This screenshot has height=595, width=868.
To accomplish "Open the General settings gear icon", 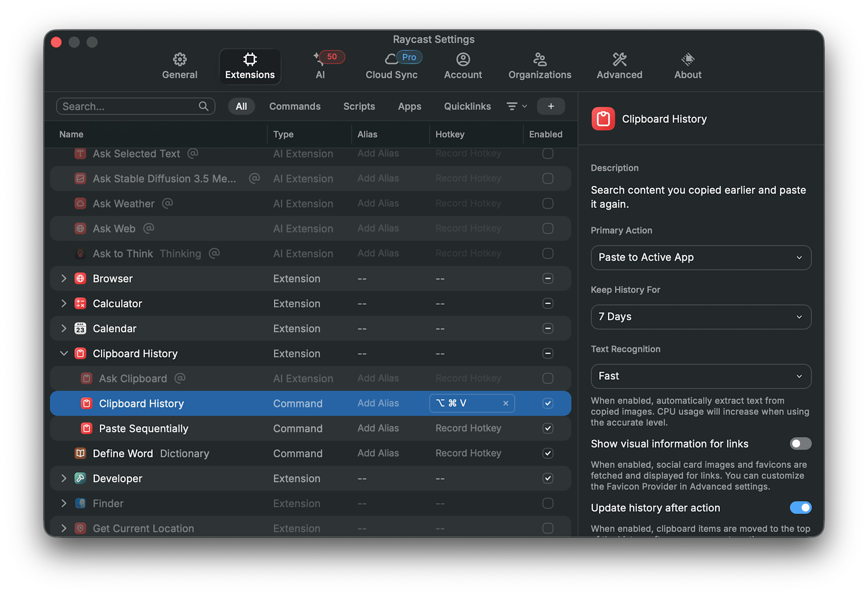I will pos(180,59).
